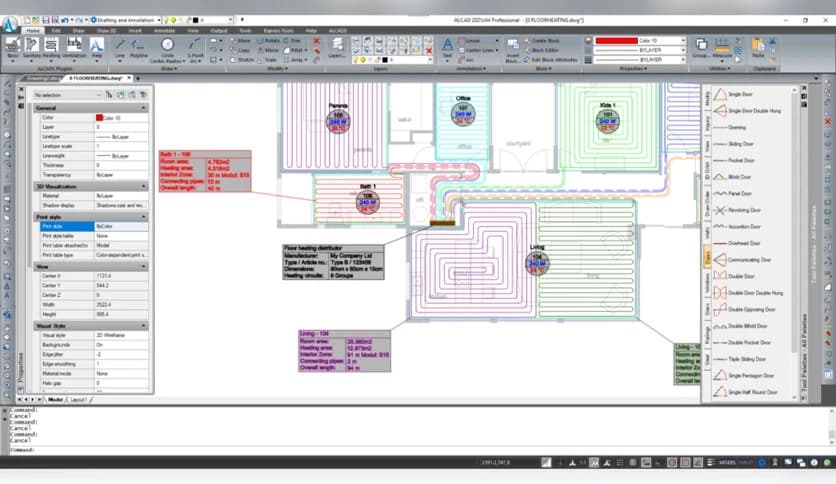Click the Trim tool in Modify
Image resolution: width=836 pixels, height=484 pixels.
[293, 41]
